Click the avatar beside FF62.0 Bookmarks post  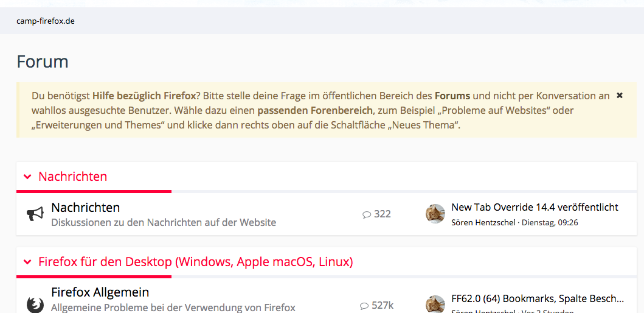pos(435,304)
